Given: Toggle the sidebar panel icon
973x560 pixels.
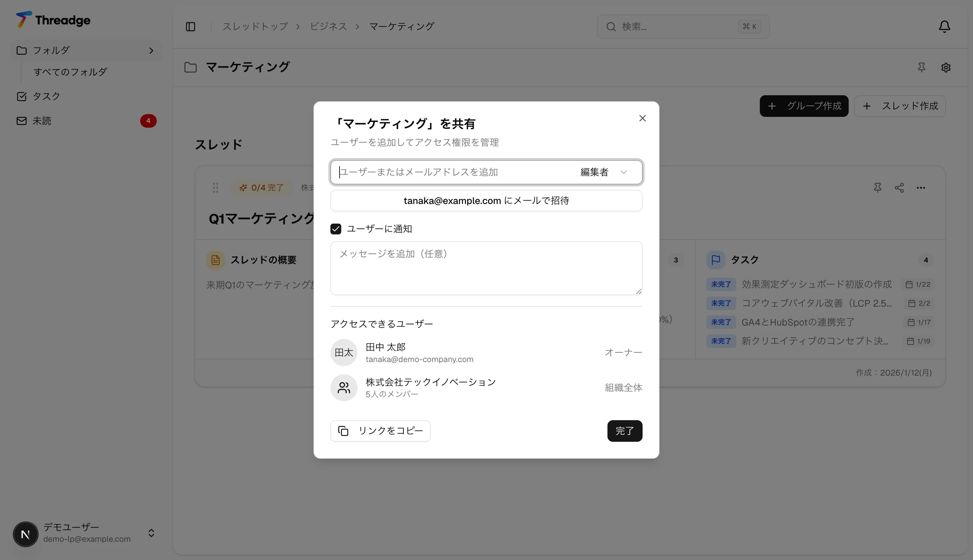Looking at the screenshot, I should pos(191,26).
